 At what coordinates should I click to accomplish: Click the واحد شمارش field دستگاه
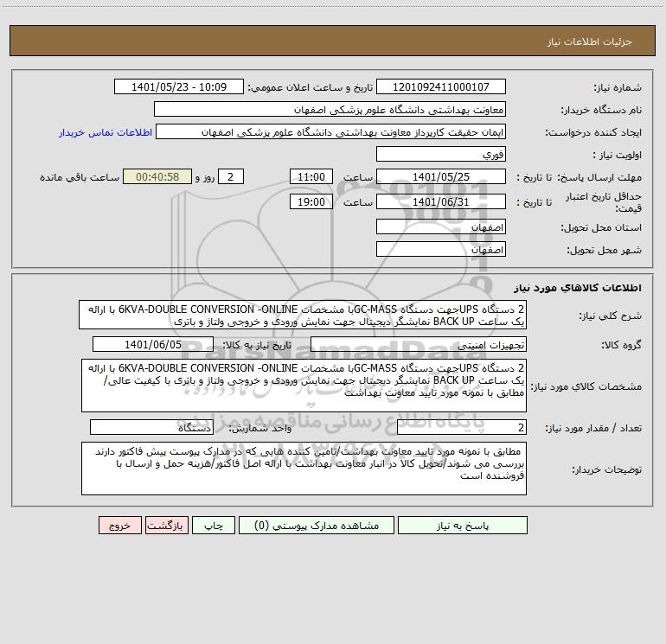point(151,428)
